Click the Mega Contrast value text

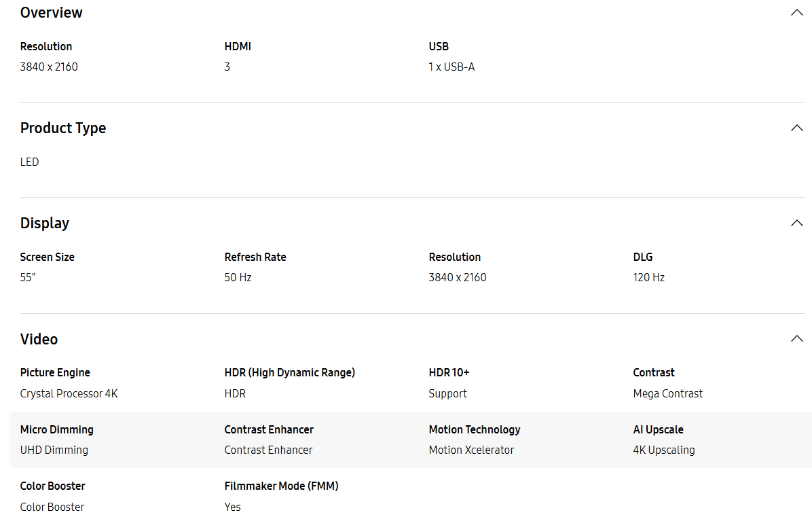click(667, 393)
